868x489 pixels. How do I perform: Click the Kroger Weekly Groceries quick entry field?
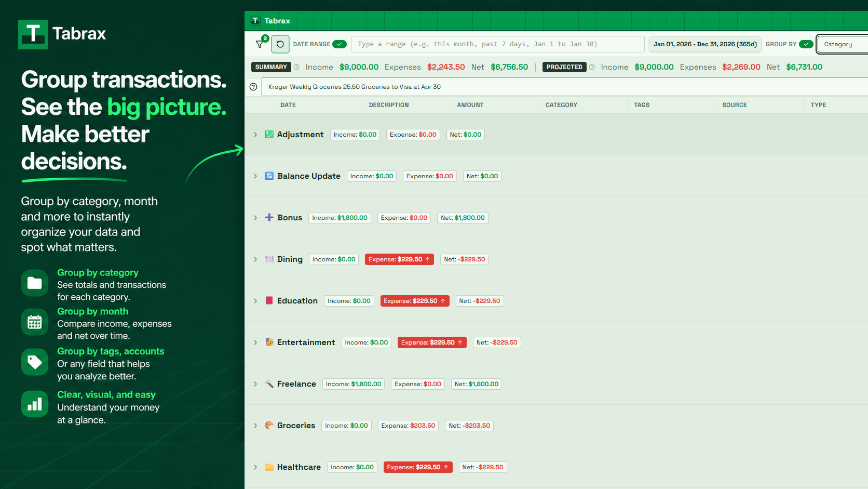click(x=566, y=87)
